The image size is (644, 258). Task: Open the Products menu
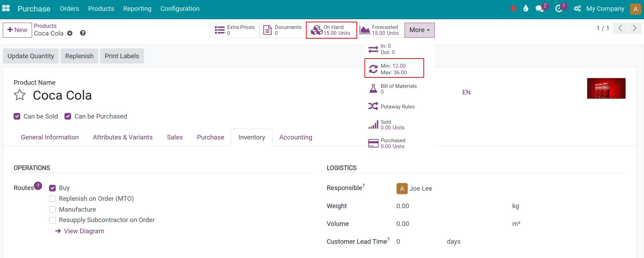101,9
